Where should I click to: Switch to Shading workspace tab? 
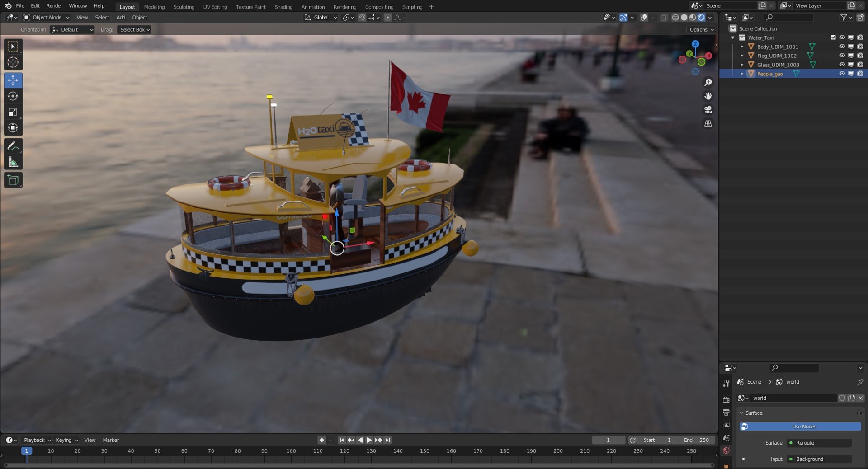pyautogui.click(x=283, y=7)
